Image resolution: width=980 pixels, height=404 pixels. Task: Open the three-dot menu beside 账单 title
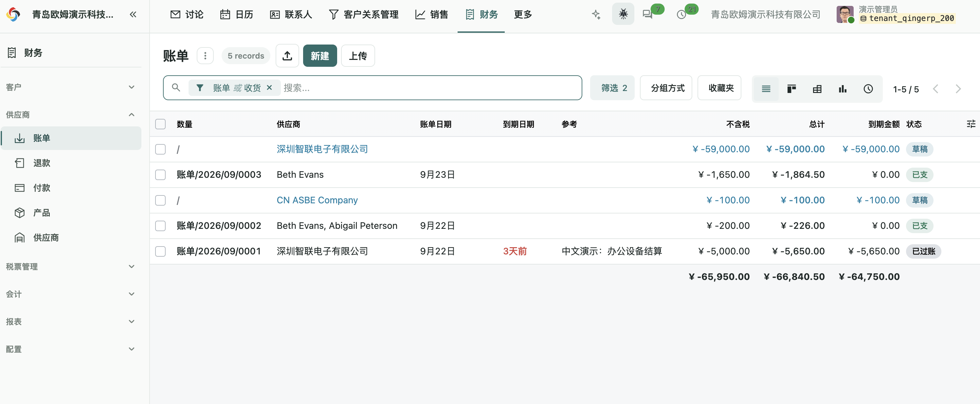click(x=205, y=56)
